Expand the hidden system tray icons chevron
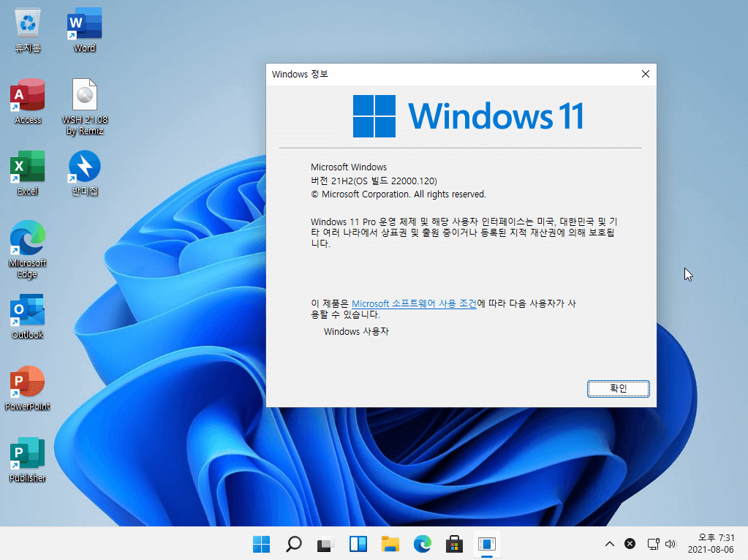Viewport: 748px width, 560px height. coord(610,544)
